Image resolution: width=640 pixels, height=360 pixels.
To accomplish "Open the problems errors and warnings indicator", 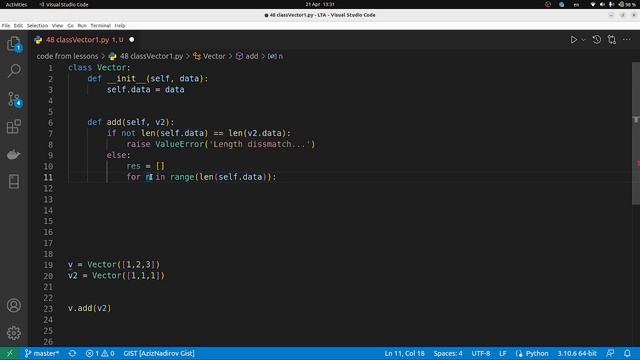I will [x=100, y=353].
